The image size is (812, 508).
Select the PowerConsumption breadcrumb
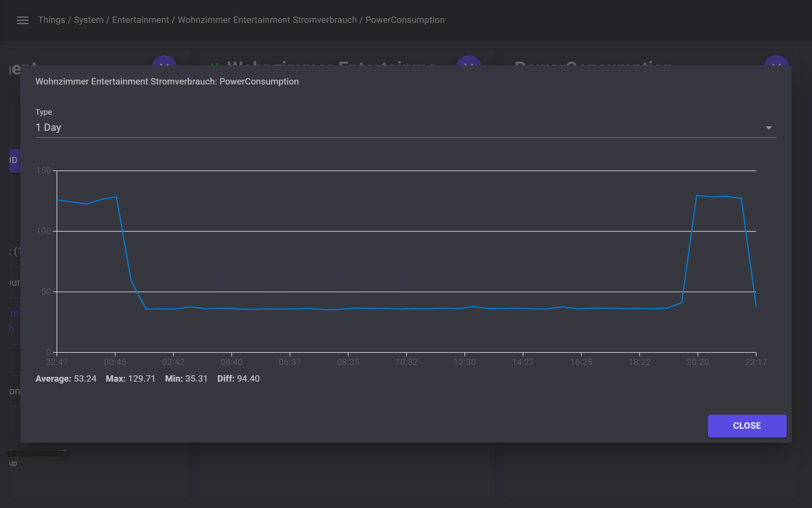pyautogui.click(x=405, y=20)
